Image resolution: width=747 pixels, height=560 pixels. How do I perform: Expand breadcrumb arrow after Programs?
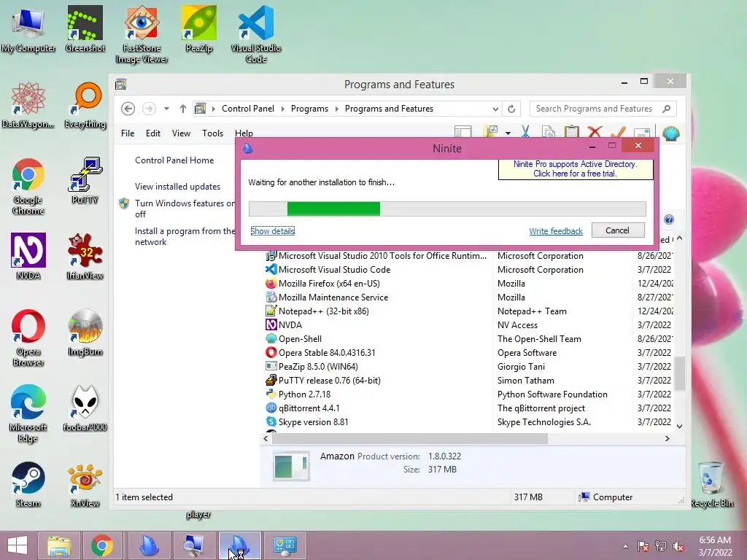336,109
